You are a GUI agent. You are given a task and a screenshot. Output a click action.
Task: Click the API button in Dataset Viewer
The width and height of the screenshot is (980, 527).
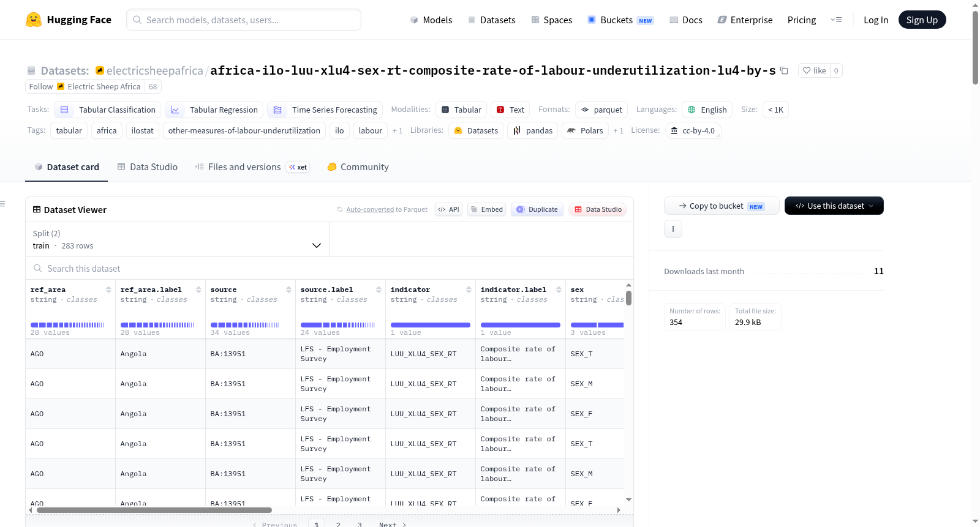[449, 209]
